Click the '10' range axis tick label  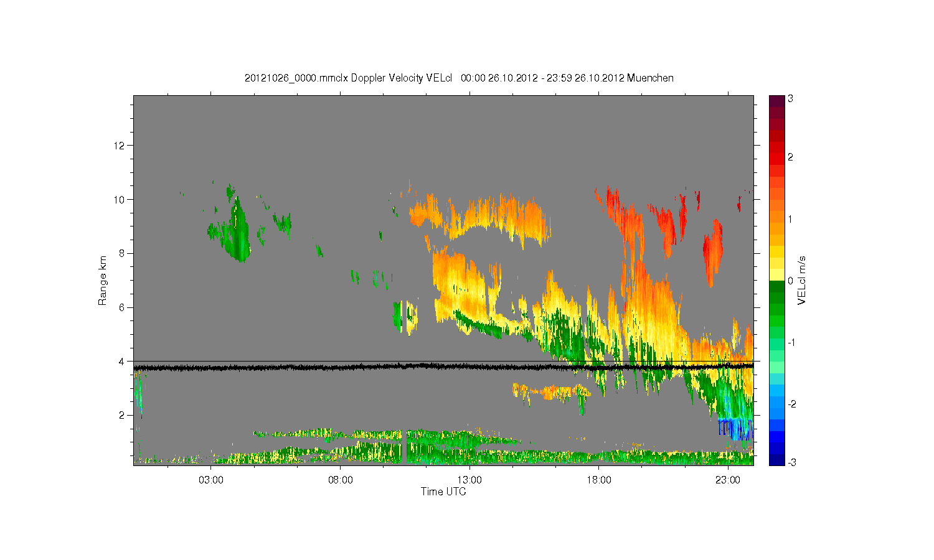pyautogui.click(x=120, y=200)
